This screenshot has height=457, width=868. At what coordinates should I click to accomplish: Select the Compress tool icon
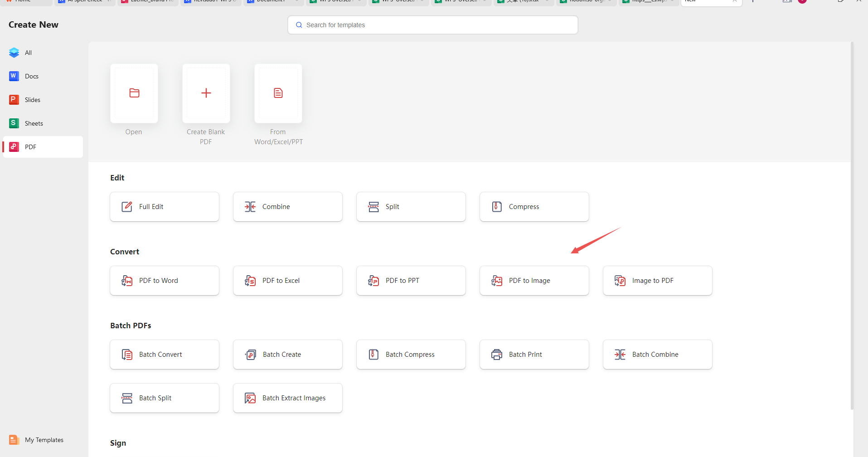coord(497,206)
